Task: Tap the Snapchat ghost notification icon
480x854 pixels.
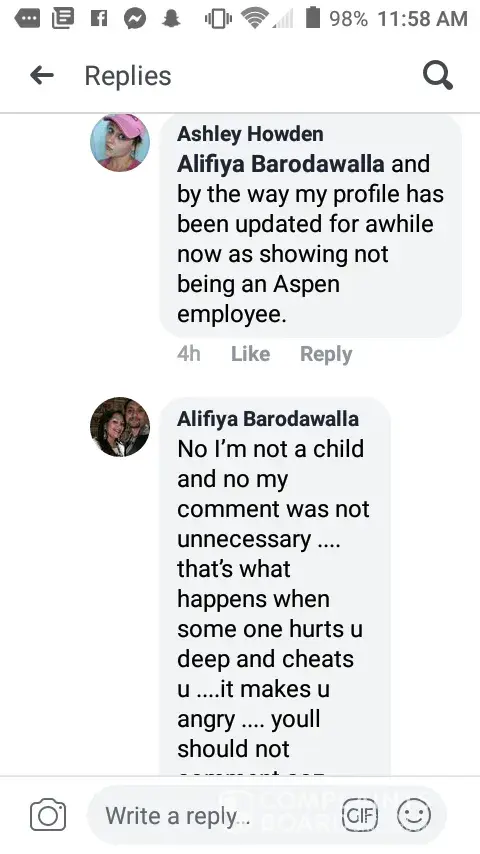Action: point(172,19)
